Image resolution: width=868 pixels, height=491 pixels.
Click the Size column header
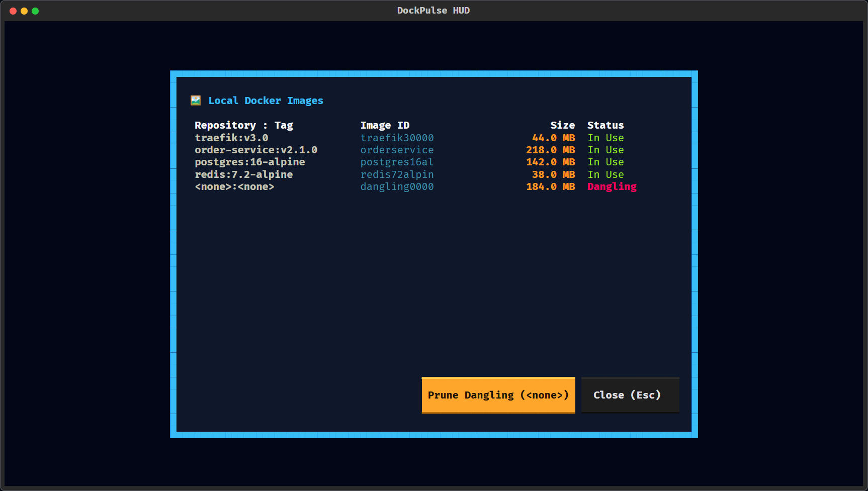pyautogui.click(x=563, y=125)
